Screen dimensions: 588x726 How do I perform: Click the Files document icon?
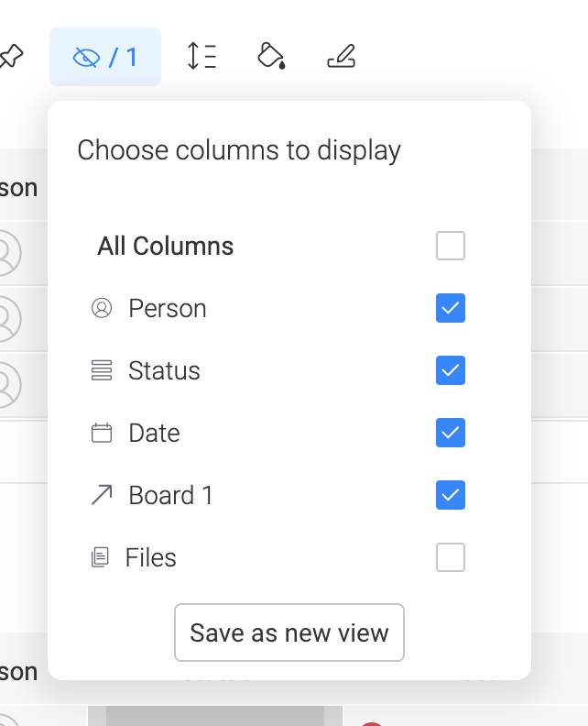tap(100, 557)
